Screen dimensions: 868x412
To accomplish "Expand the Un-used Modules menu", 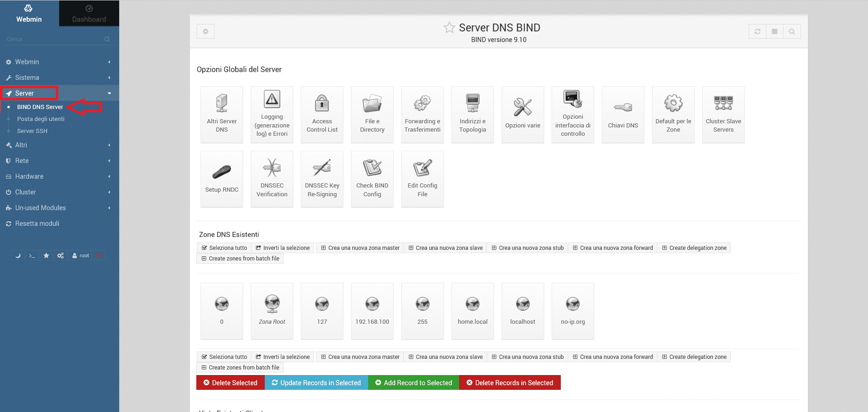I will 60,208.
